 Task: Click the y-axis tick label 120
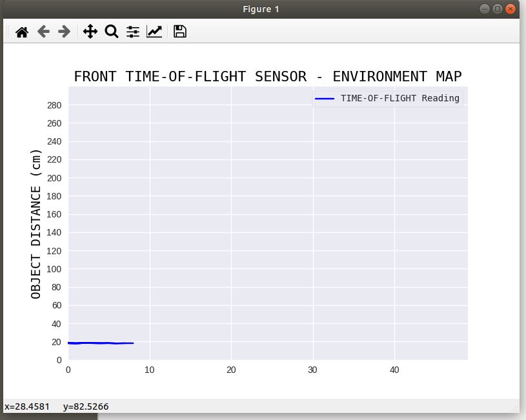54,251
